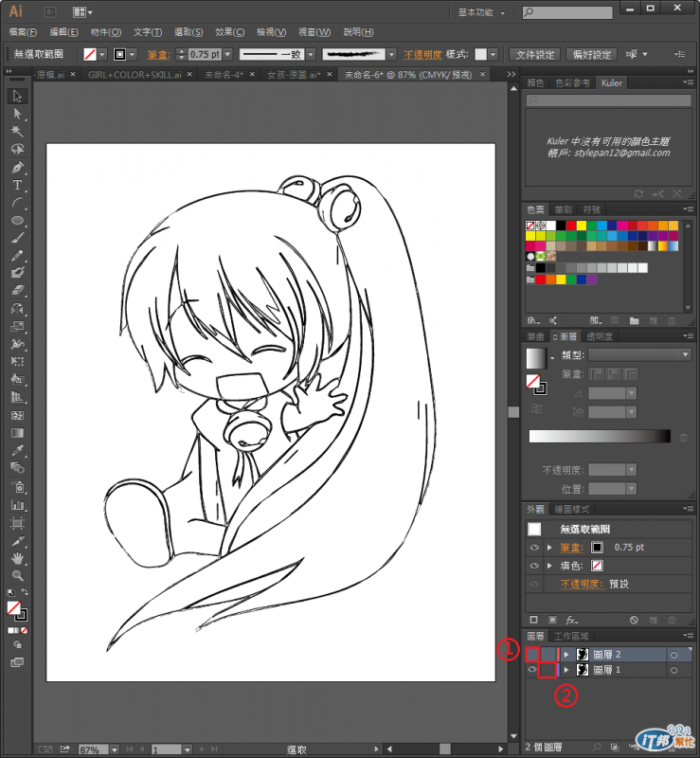Open the arrange documents icon
Screen dimensions: 700x758
(81, 12)
